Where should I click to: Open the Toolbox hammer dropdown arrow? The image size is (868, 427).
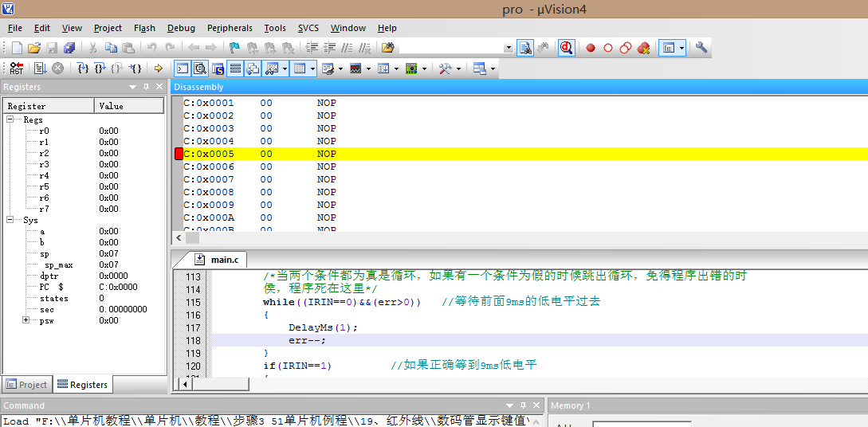[458, 69]
